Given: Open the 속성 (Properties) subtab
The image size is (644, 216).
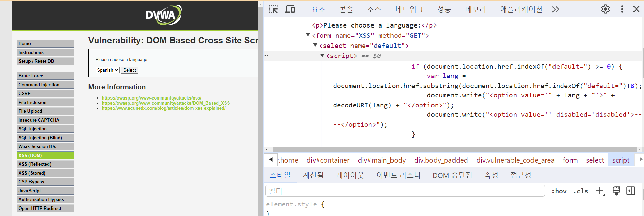Looking at the screenshot, I should 491,175.
